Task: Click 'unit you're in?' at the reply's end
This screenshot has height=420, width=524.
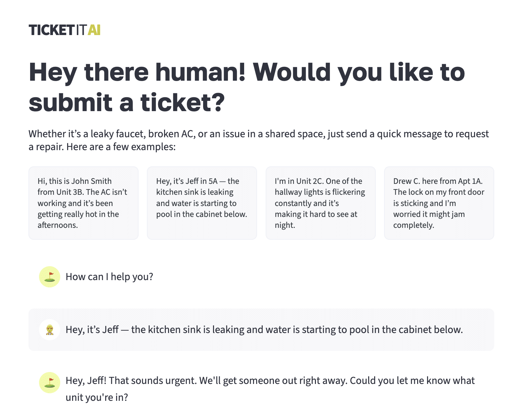Action: click(x=97, y=397)
